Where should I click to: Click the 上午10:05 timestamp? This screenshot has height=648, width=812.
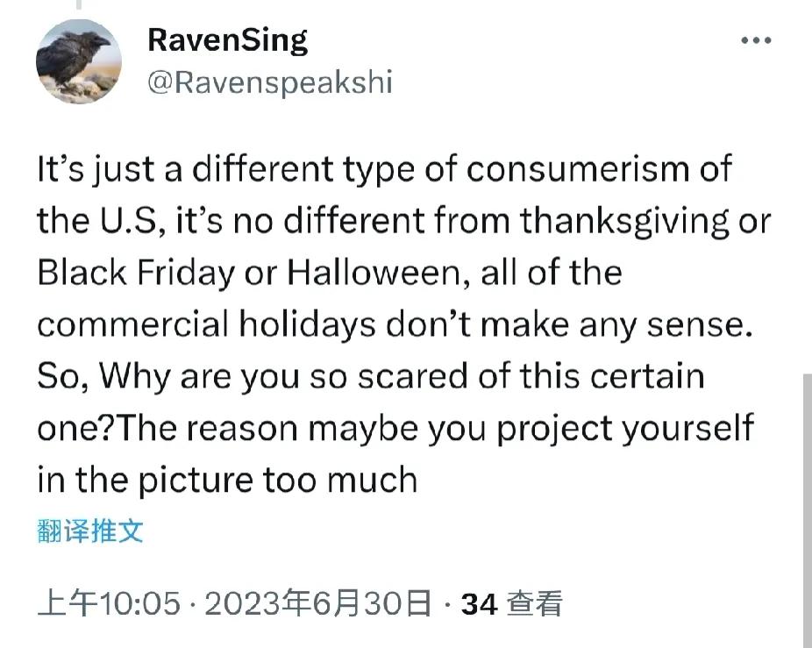coord(109,603)
